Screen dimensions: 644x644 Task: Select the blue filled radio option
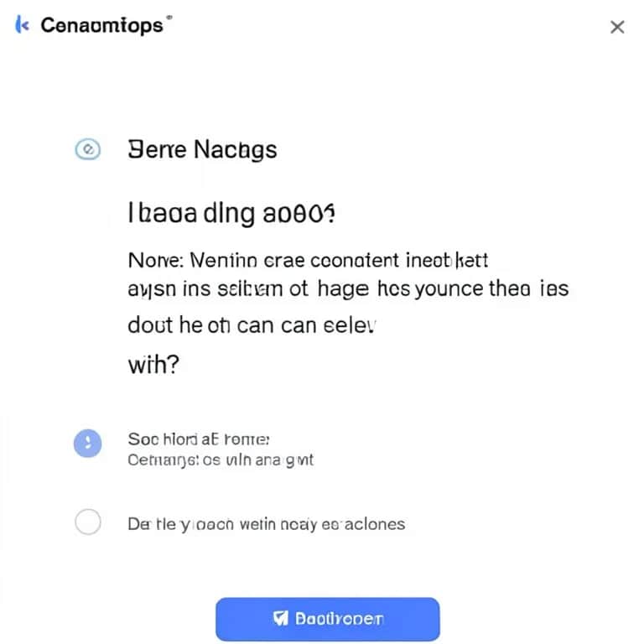88,443
